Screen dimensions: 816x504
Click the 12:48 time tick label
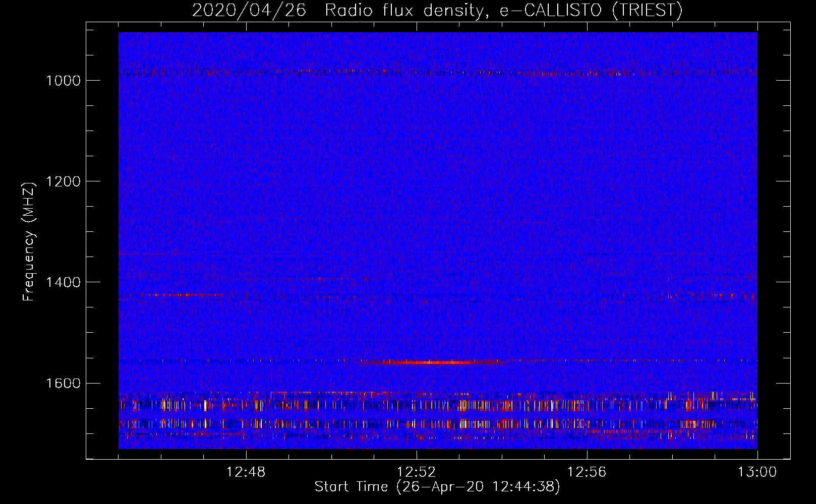[246, 472]
